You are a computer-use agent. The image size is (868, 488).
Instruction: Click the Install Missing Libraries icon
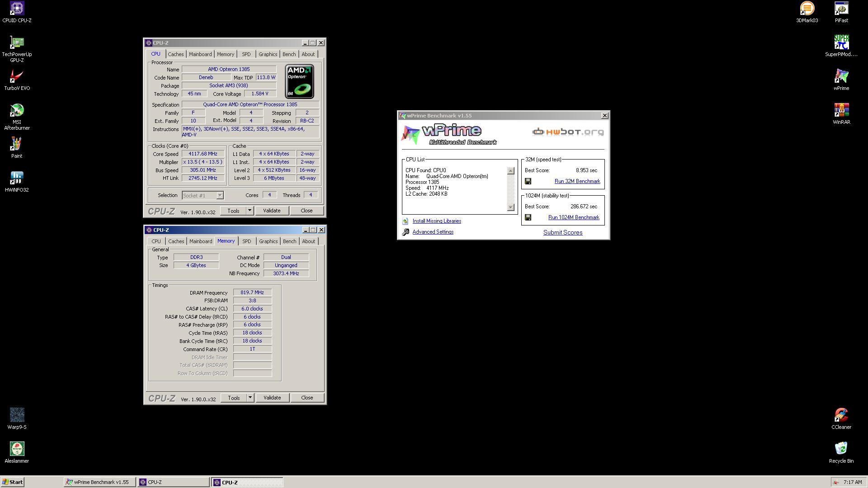point(406,221)
